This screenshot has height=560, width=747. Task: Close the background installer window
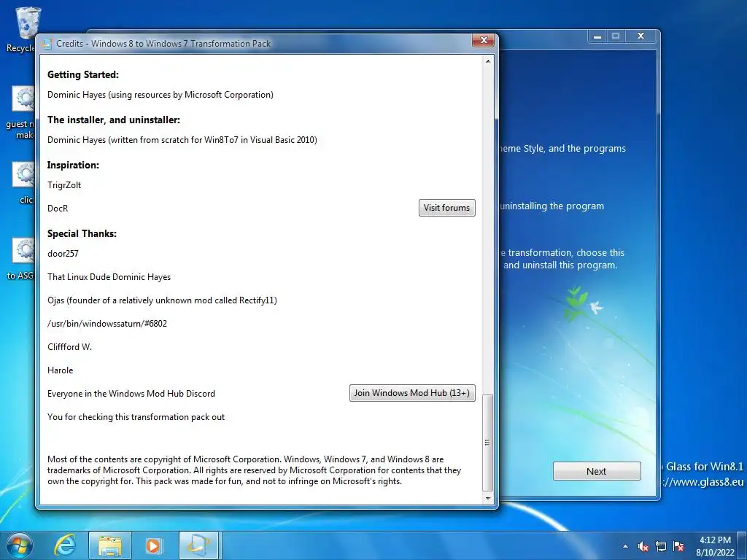point(640,36)
